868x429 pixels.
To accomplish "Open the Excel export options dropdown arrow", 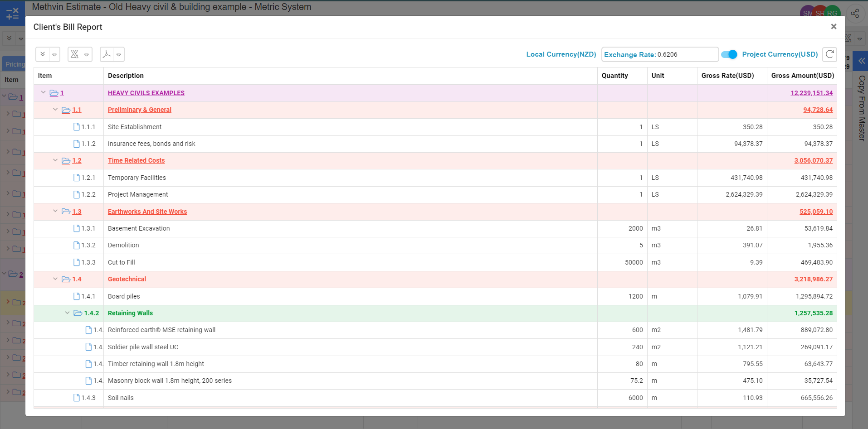I will coord(87,55).
